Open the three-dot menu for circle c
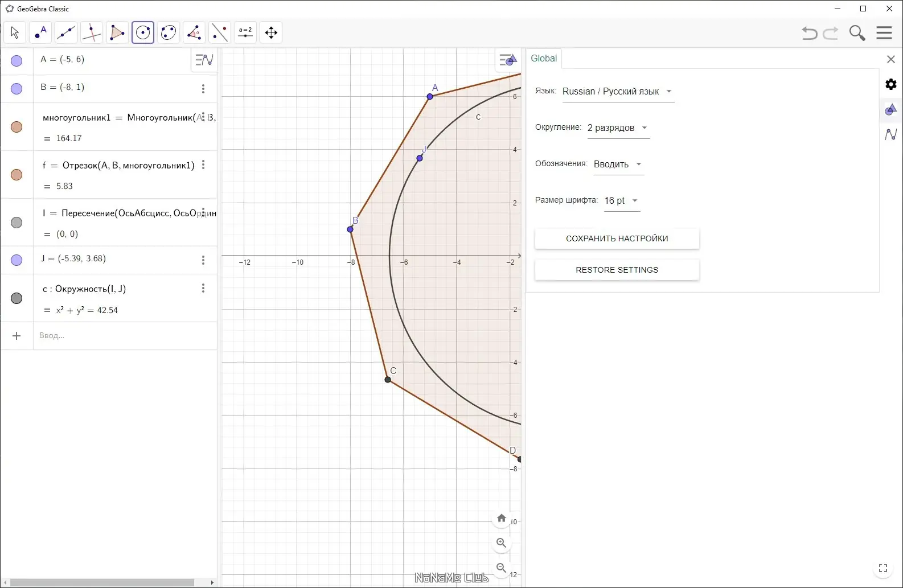903x588 pixels. tap(203, 289)
